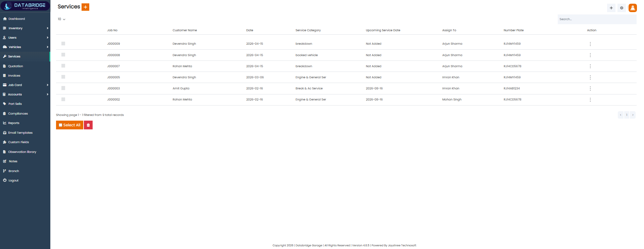Screen dimensions: 644x249
Task: Open the user profile avatar
Action: 633,8
